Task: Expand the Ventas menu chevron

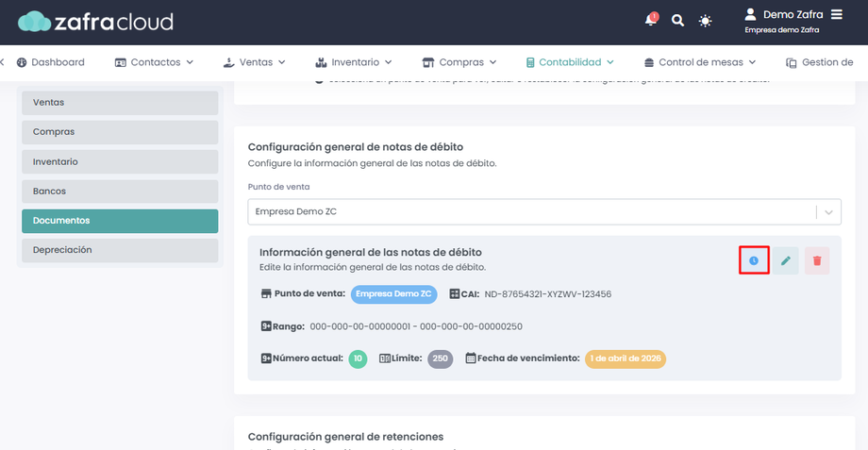Action: pyautogui.click(x=282, y=62)
